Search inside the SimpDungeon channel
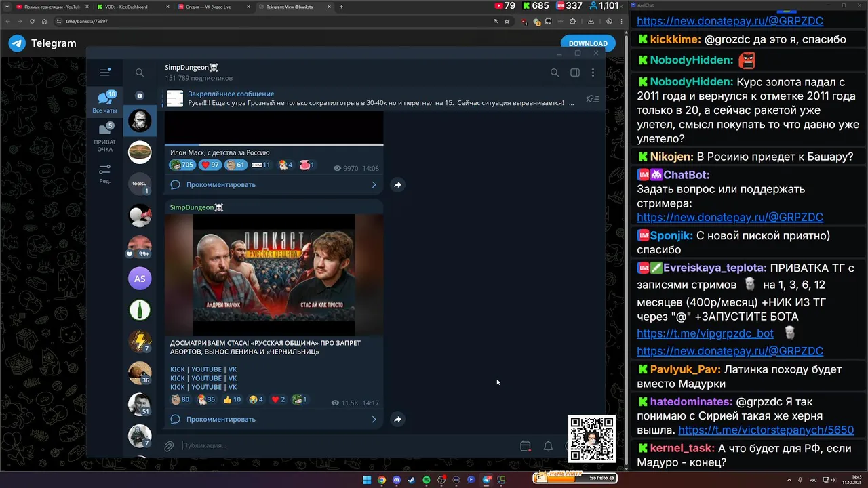This screenshot has height=488, width=868. pyautogui.click(x=555, y=73)
